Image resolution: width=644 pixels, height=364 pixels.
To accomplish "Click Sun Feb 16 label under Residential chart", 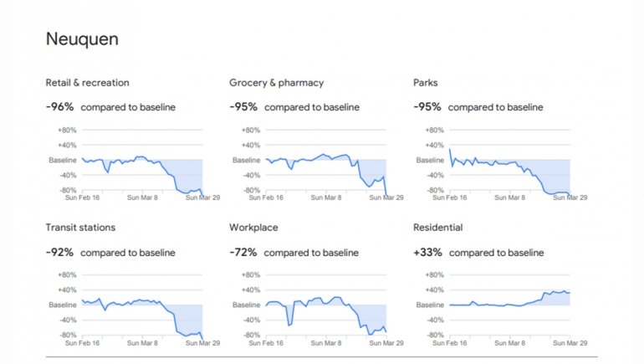I will pyautogui.click(x=450, y=343).
